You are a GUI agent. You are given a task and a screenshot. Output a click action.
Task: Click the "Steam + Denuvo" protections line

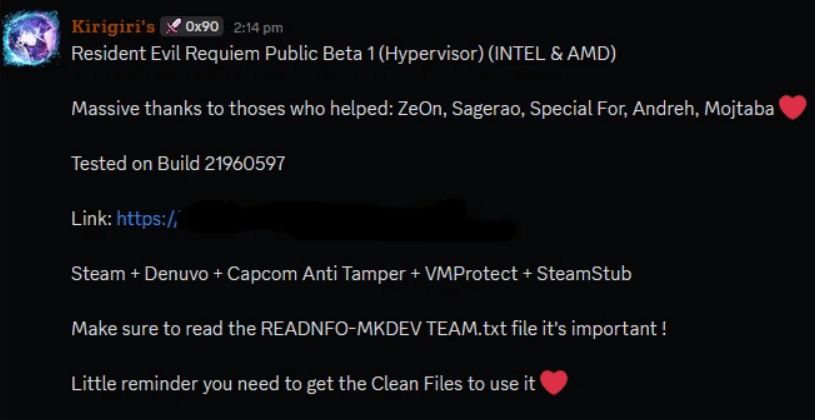click(351, 273)
